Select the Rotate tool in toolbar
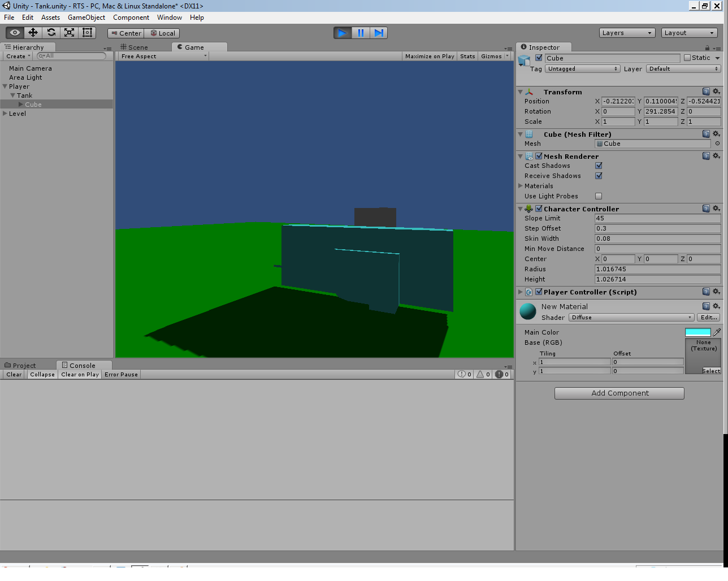The height and width of the screenshot is (581, 728). [x=51, y=33]
